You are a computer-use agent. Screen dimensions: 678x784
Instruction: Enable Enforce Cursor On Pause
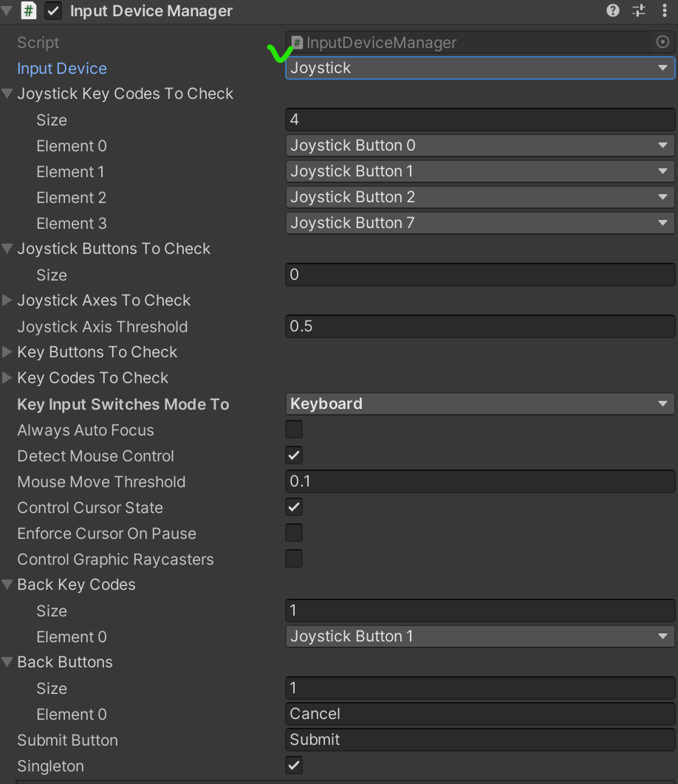(x=294, y=533)
